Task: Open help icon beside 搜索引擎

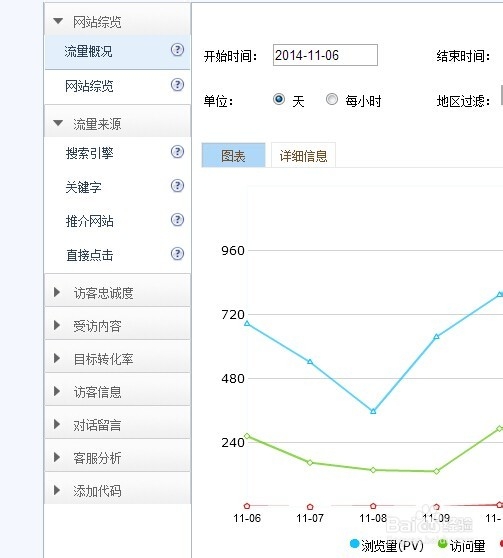Action: point(177,152)
